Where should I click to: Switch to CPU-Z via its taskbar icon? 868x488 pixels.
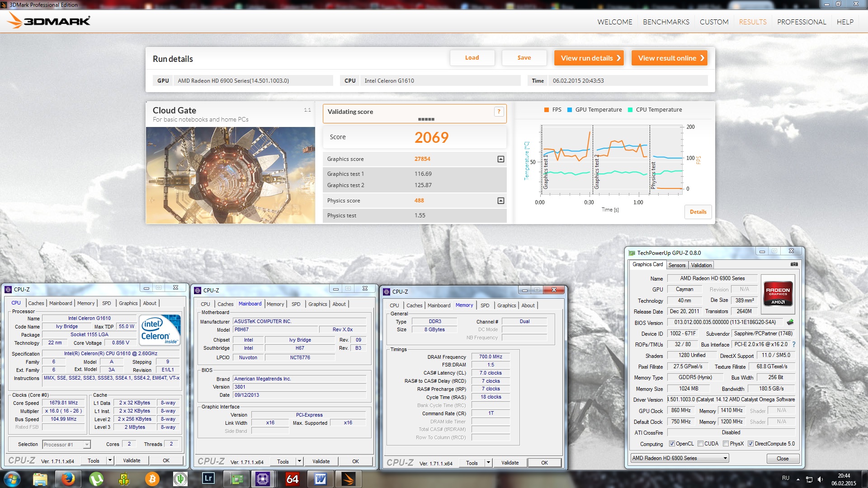click(263, 479)
